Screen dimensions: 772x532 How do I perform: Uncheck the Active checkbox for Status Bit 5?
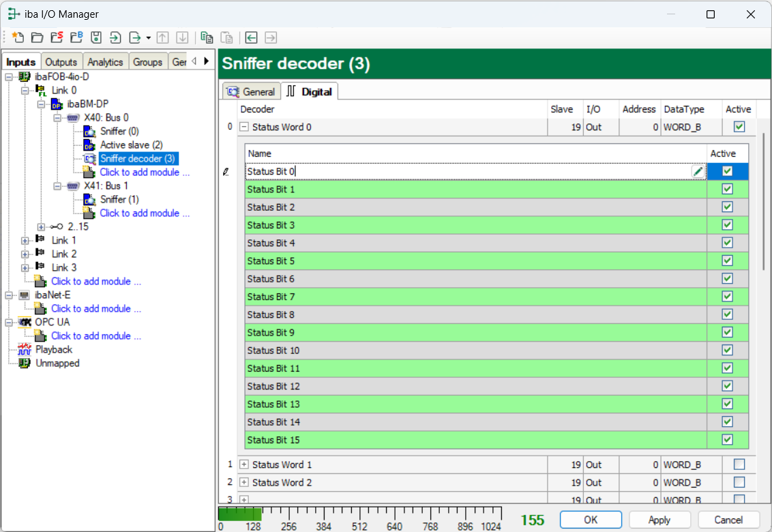point(727,261)
